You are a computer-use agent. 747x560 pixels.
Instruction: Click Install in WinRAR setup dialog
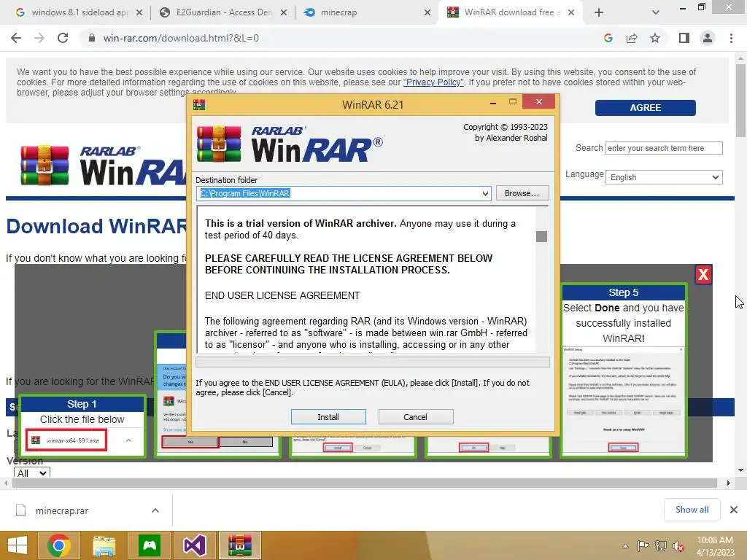pos(328,416)
